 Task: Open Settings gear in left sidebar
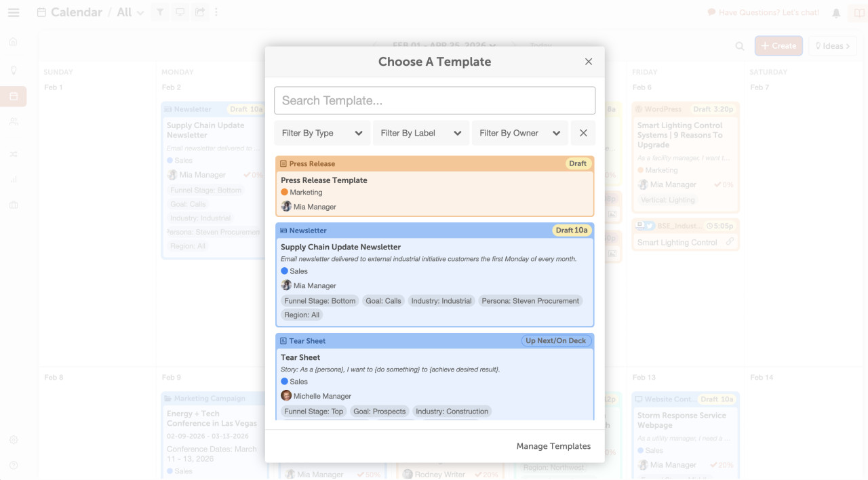click(x=14, y=440)
